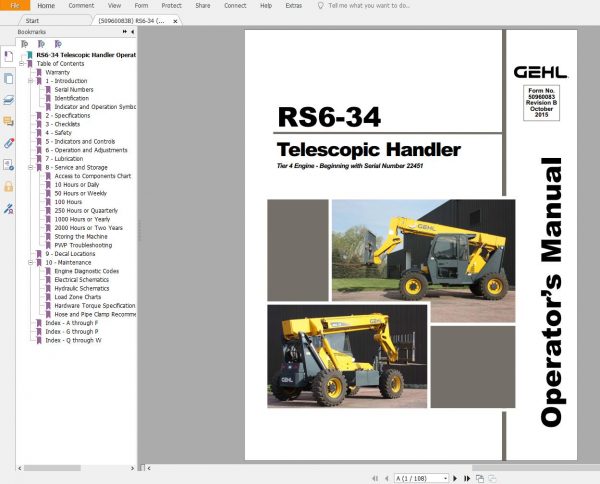Image resolution: width=600 pixels, height=484 pixels.
Task: Click the second bookmark toolbar icon
Action: [41, 44]
